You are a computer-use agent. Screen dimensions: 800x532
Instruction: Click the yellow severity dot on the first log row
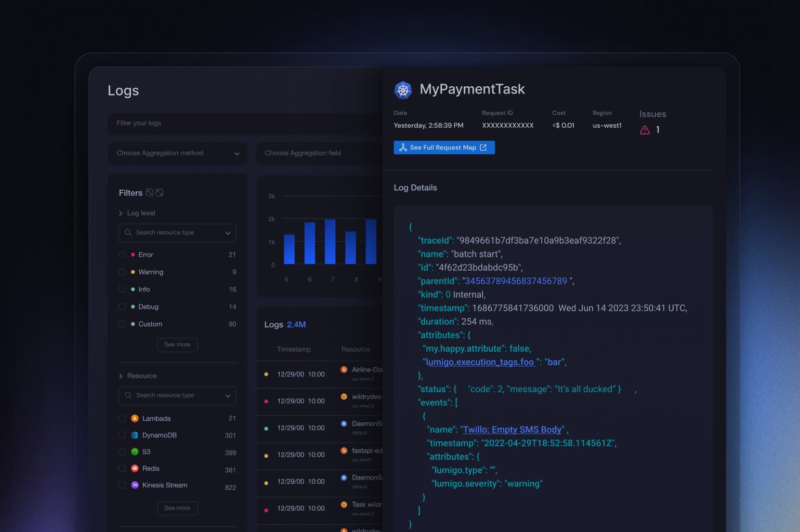click(267, 374)
